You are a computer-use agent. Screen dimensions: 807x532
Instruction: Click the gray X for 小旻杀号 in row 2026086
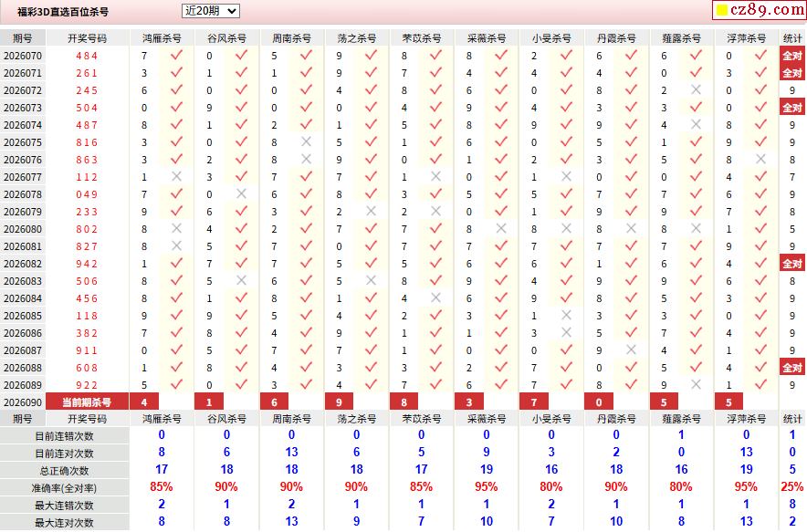tap(566, 333)
